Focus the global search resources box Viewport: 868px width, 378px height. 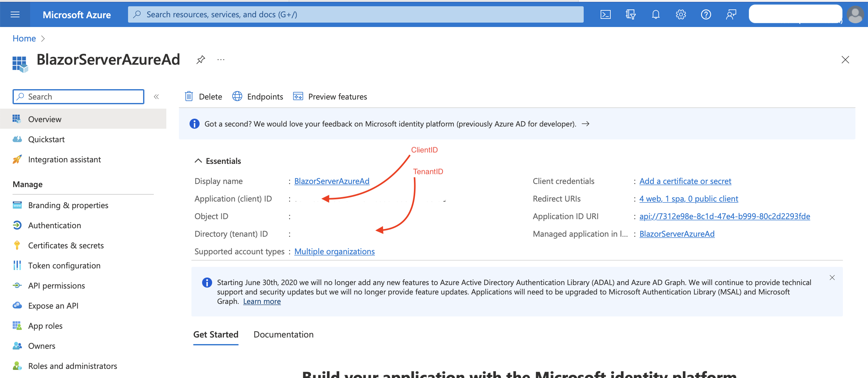pyautogui.click(x=356, y=14)
